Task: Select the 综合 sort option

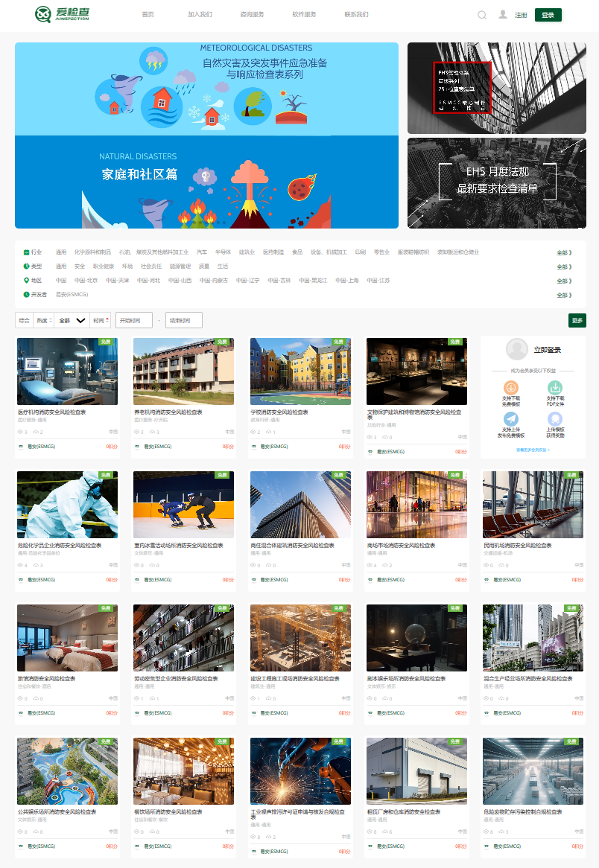Action: pyautogui.click(x=24, y=321)
